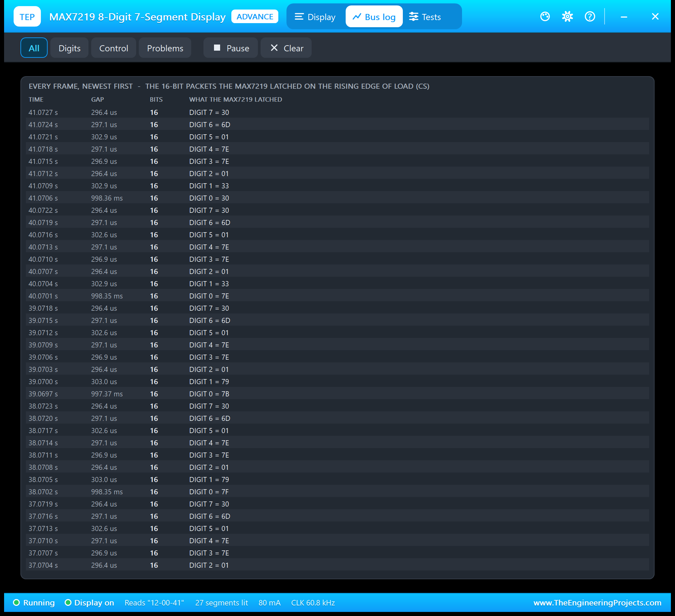Open the theme palette icon
Image resolution: width=675 pixels, height=616 pixels.
pos(545,17)
